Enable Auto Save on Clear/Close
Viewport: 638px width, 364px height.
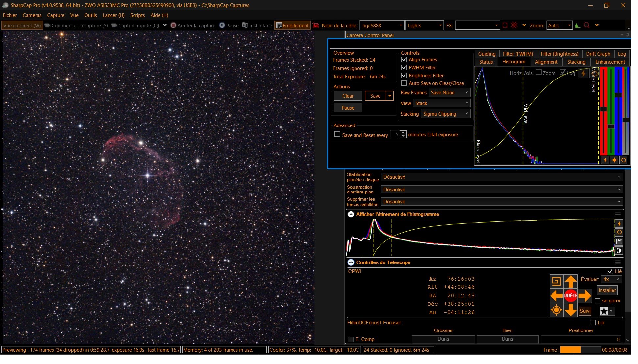[x=404, y=83]
